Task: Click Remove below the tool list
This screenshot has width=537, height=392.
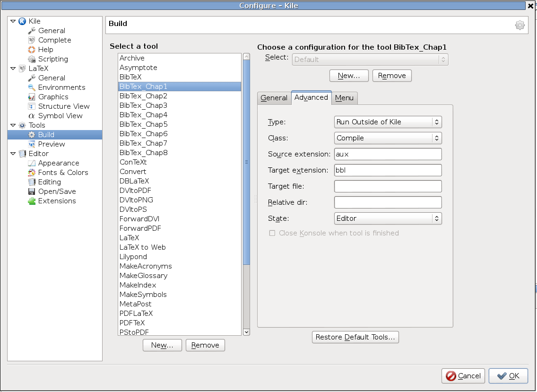Action: 205,345
